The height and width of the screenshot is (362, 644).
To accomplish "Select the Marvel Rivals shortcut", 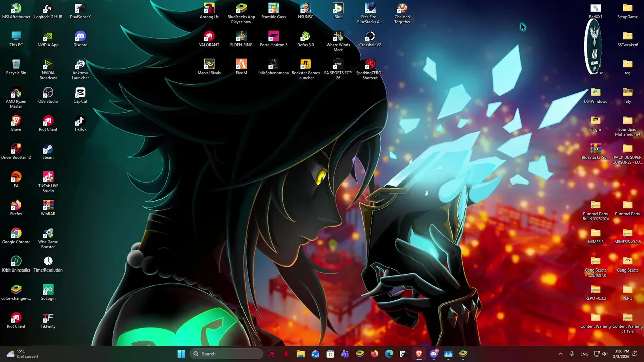I will 209,67.
